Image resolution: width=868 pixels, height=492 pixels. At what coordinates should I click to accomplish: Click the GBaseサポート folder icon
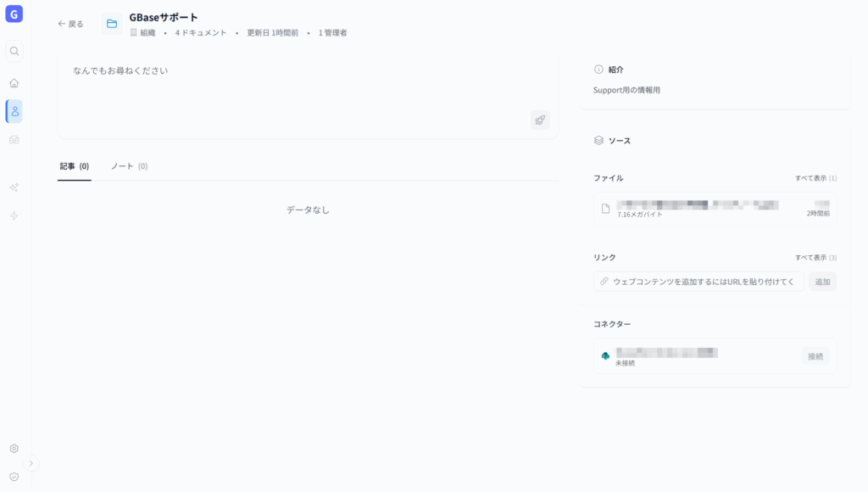click(112, 24)
